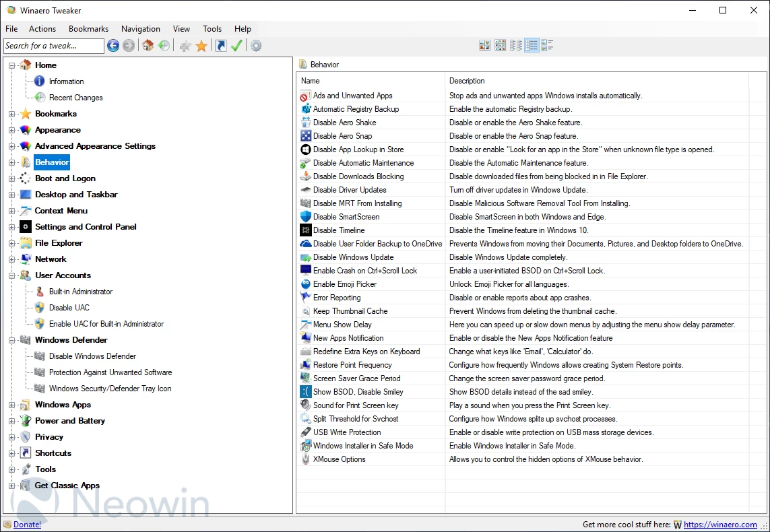
Task: Click the Recent Changes clock toolbar icon
Action: point(164,46)
